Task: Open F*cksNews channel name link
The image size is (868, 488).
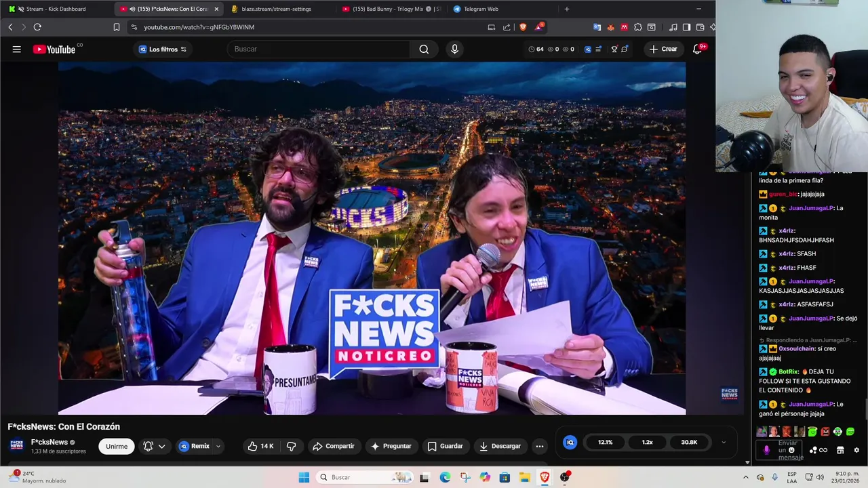Action: [x=49, y=442]
